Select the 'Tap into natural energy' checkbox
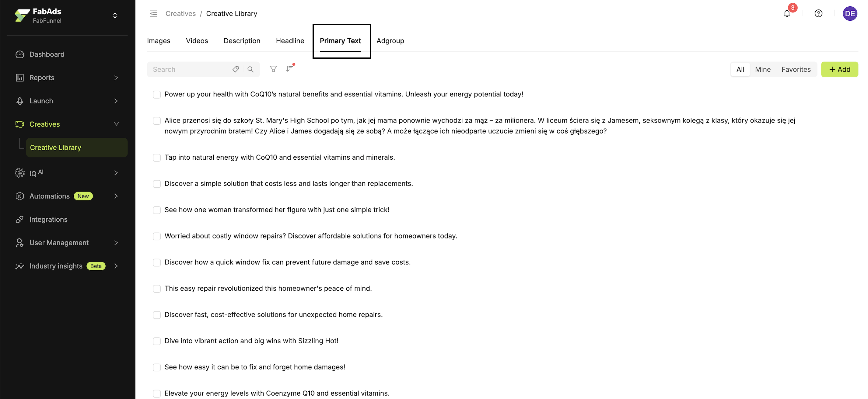The image size is (868, 399). 157,158
